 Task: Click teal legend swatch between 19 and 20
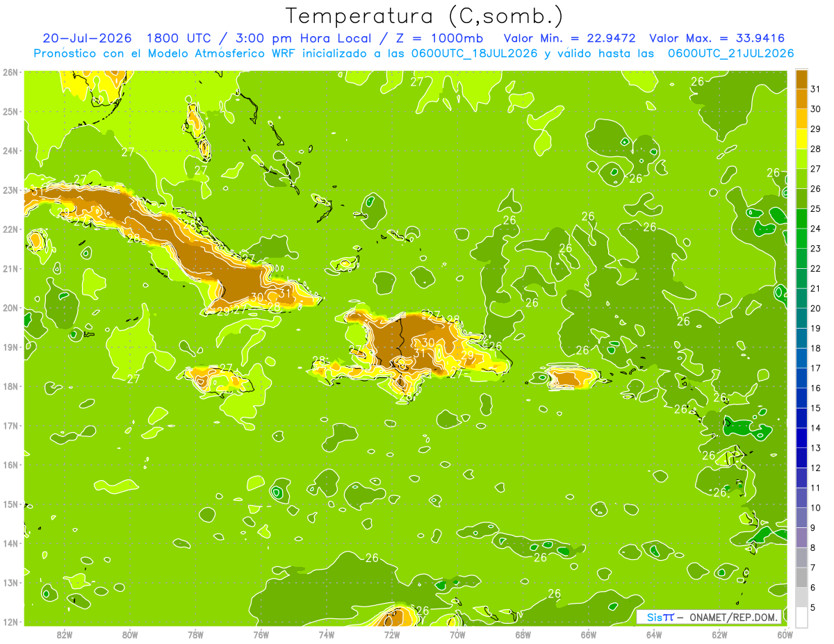[x=801, y=317]
